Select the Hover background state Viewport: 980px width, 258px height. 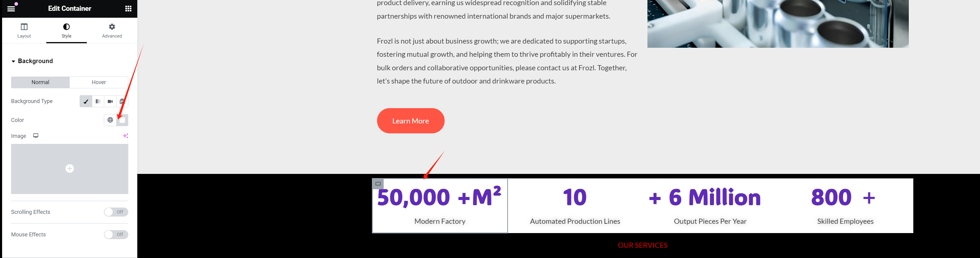click(x=99, y=82)
